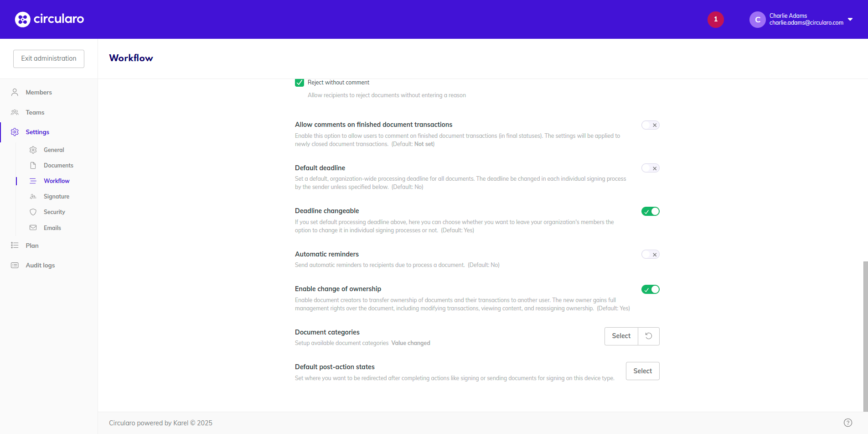Enable Allow comments on finished document transactions
This screenshot has height=434, width=868.
(650, 125)
